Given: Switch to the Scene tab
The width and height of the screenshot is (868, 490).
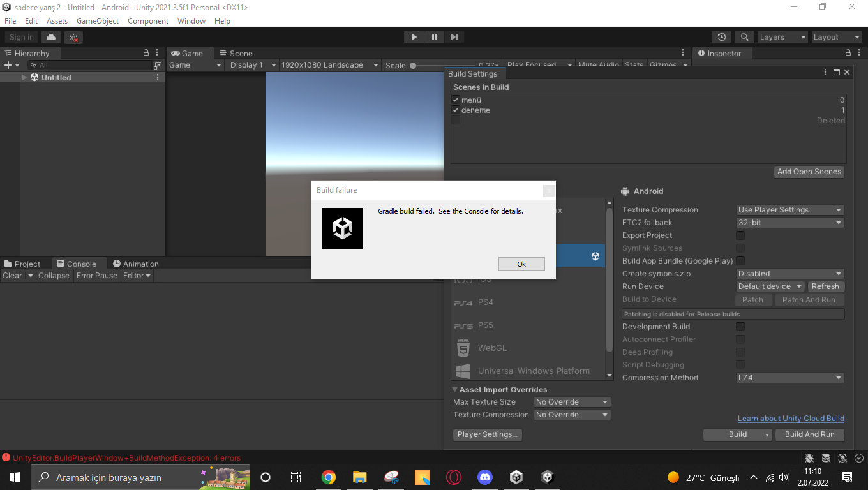Looking at the screenshot, I should 236,53.
